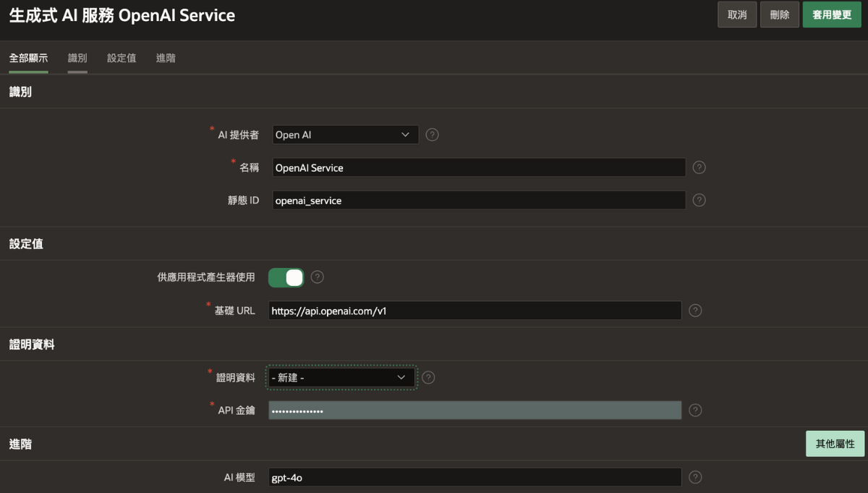This screenshot has width=868, height=493.
Task: Click the page title 生成式 AI 服務 OpenAI Service
Action: pos(122,15)
